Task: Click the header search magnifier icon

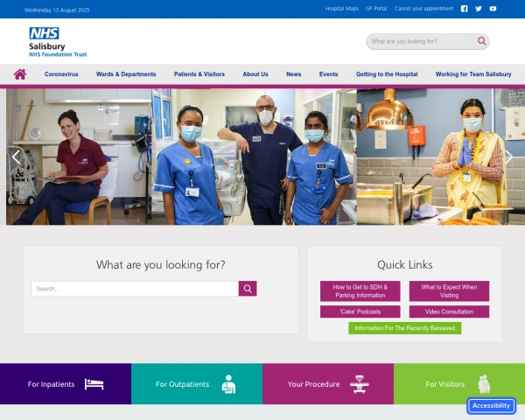Action: coord(481,41)
